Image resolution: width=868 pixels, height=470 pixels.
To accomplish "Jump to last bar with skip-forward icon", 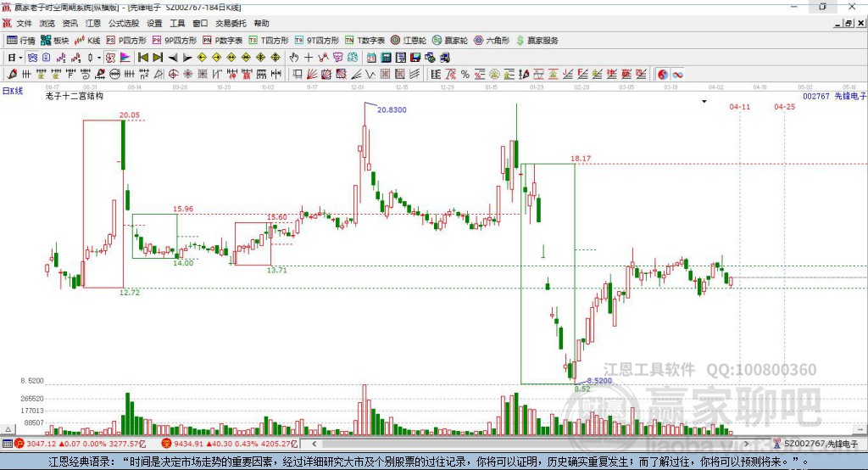I will pyautogui.click(x=158, y=58).
